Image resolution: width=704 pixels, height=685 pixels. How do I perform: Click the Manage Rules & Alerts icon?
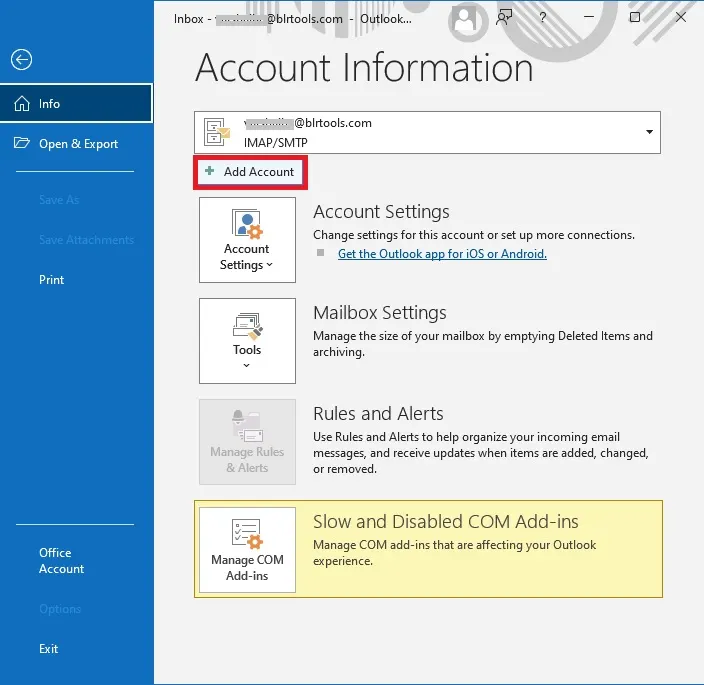click(247, 426)
